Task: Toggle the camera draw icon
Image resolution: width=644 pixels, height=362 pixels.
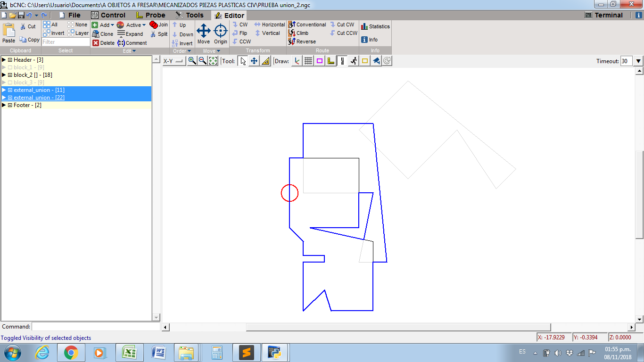Action: point(376,61)
